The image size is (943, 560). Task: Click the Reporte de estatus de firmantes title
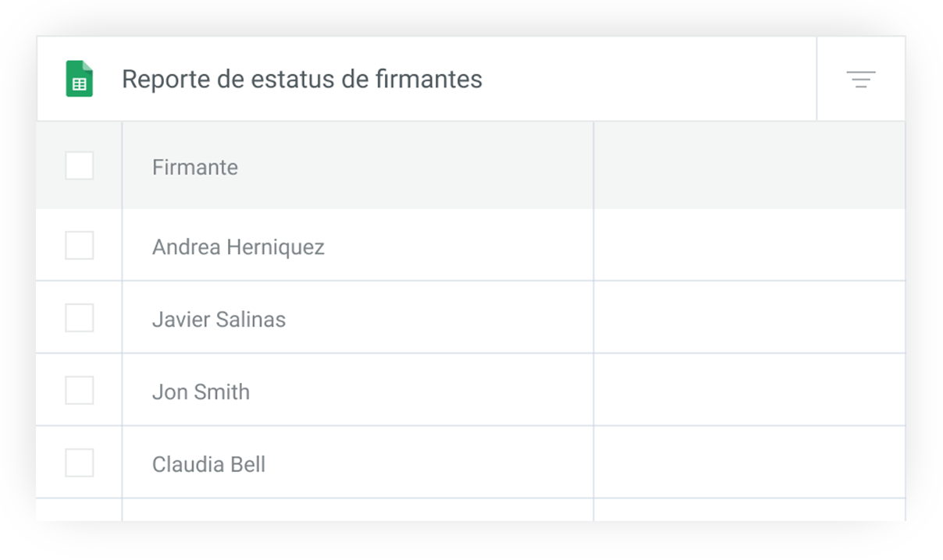coord(302,79)
